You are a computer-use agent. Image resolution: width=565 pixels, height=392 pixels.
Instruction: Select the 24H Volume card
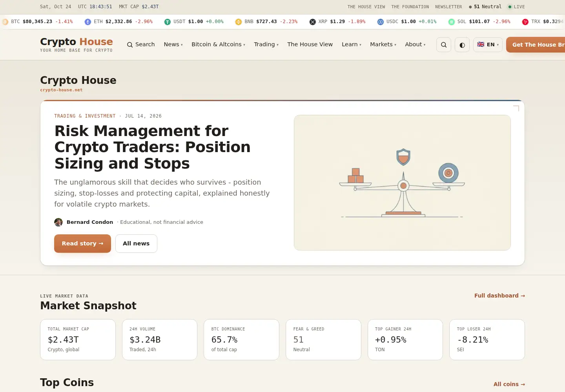(x=160, y=339)
